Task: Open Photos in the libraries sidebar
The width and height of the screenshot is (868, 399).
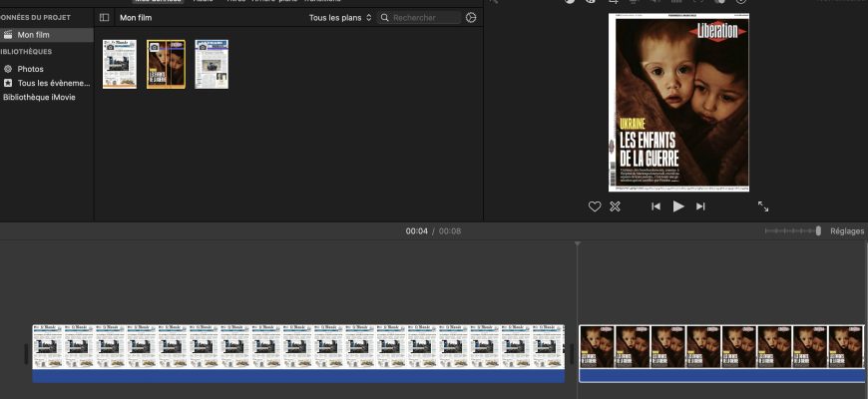Action: [x=31, y=69]
